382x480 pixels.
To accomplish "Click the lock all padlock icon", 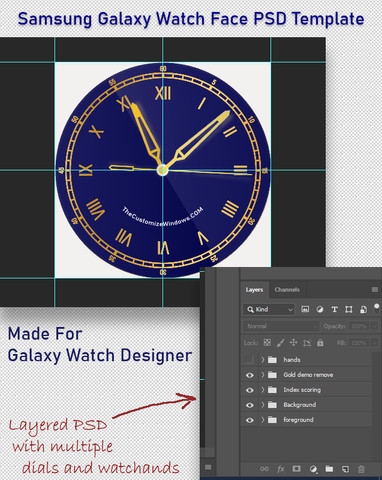I will pos(320,343).
